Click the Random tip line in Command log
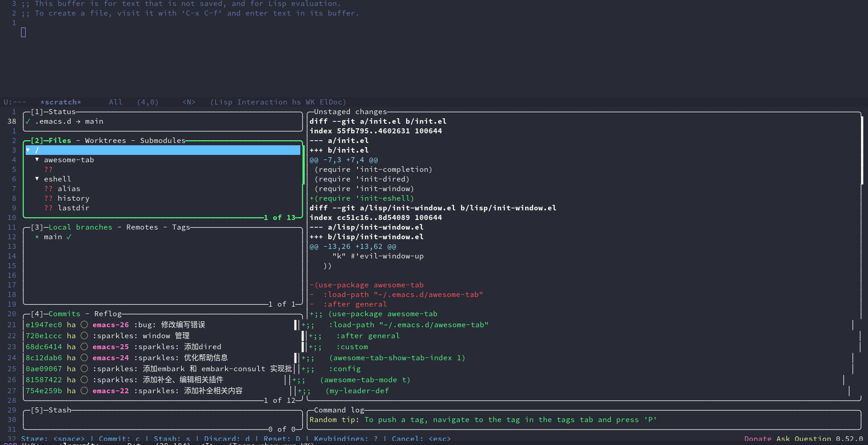Image resolution: width=868 pixels, height=445 pixels. tap(483, 419)
